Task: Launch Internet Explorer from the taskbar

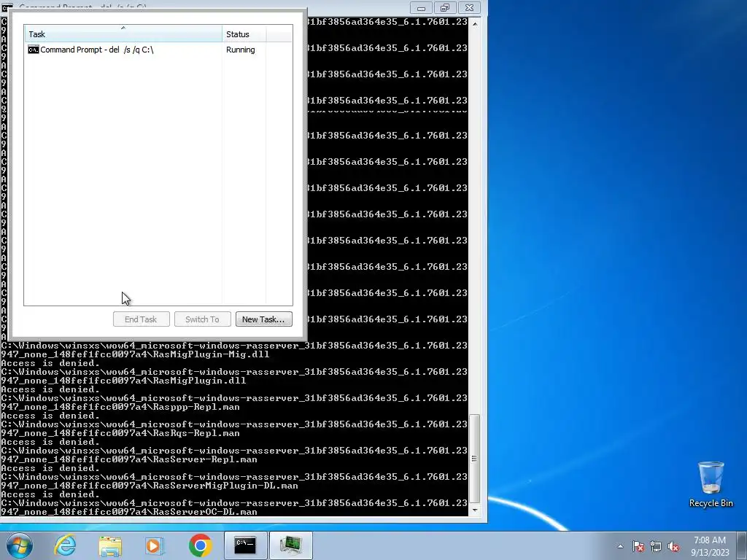Action: point(65,545)
